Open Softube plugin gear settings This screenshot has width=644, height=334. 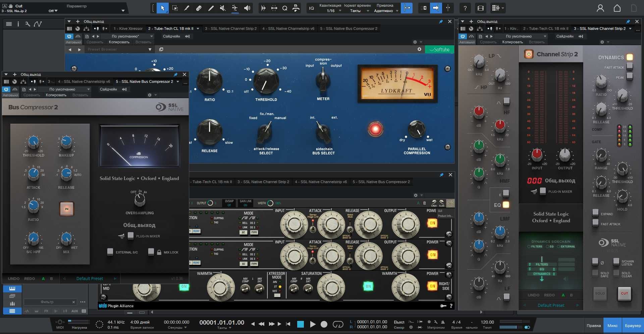419,49
